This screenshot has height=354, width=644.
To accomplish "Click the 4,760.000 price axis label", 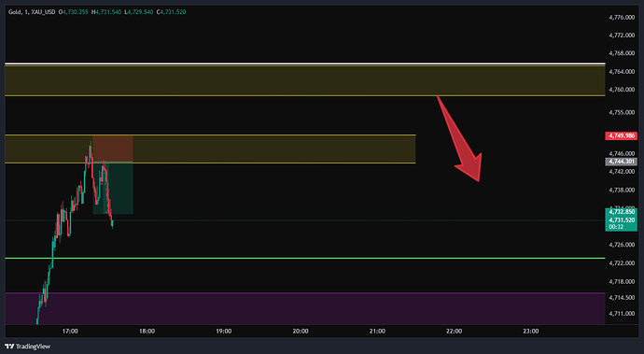I will (x=622, y=90).
